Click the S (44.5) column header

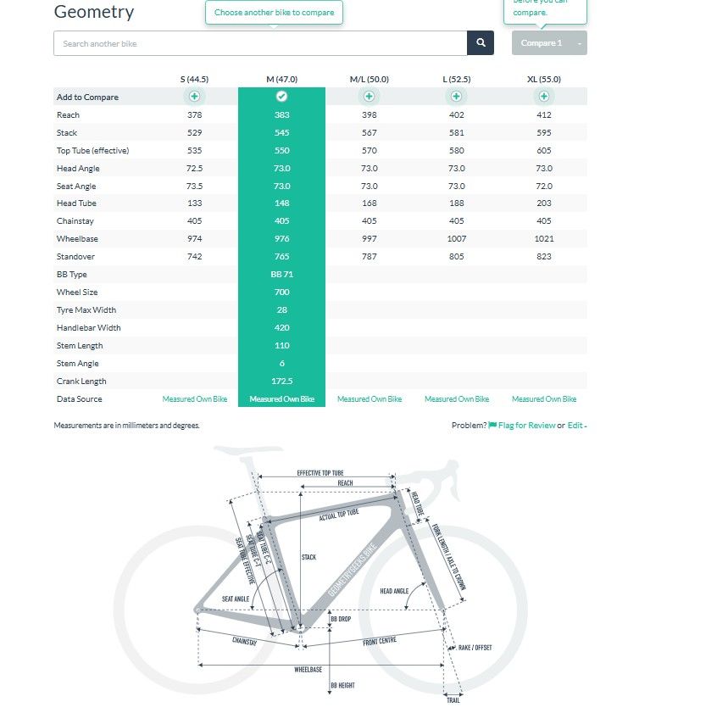click(x=194, y=79)
